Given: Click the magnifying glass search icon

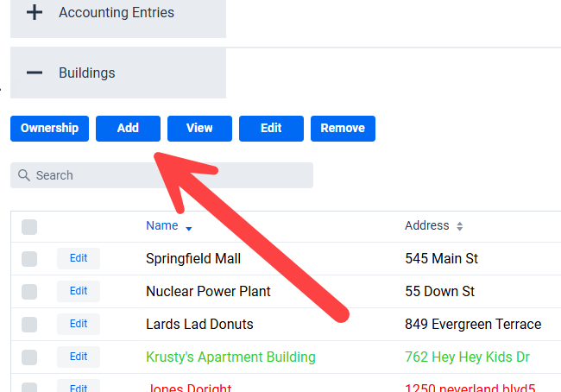Looking at the screenshot, I should [x=24, y=175].
